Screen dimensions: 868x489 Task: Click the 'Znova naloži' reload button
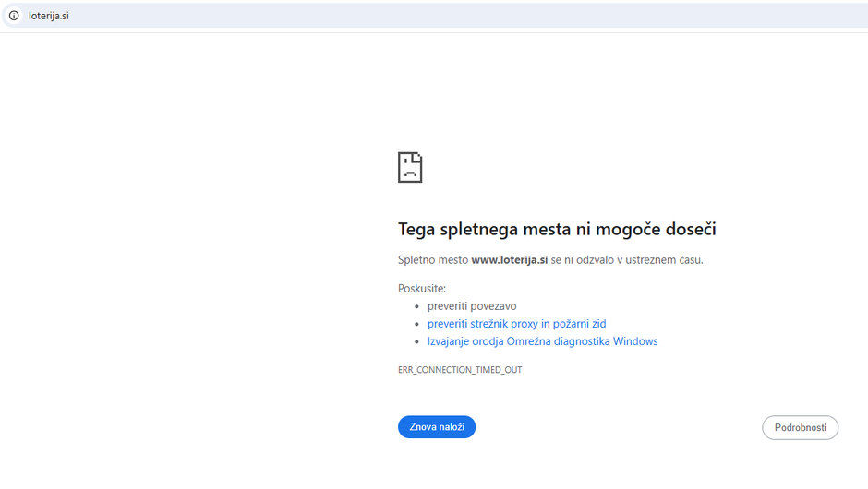(x=437, y=427)
